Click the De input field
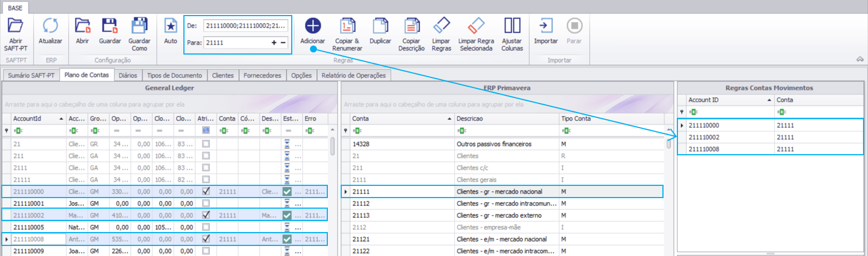 pos(245,26)
